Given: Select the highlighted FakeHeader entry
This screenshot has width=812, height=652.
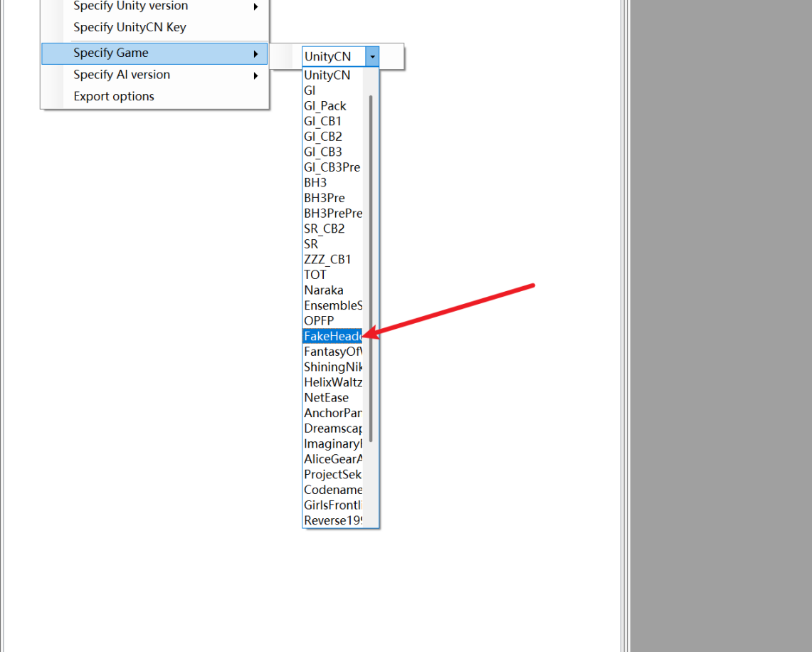Looking at the screenshot, I should pyautogui.click(x=332, y=337).
